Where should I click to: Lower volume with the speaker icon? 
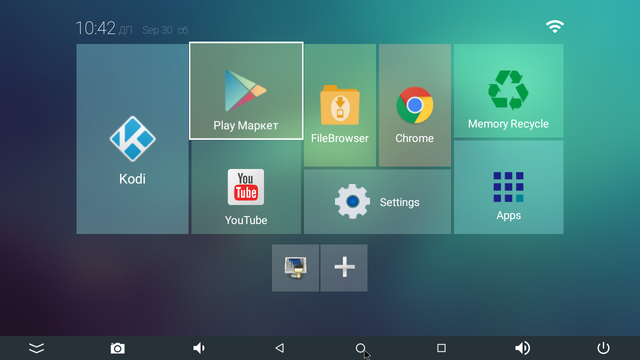[199, 348]
